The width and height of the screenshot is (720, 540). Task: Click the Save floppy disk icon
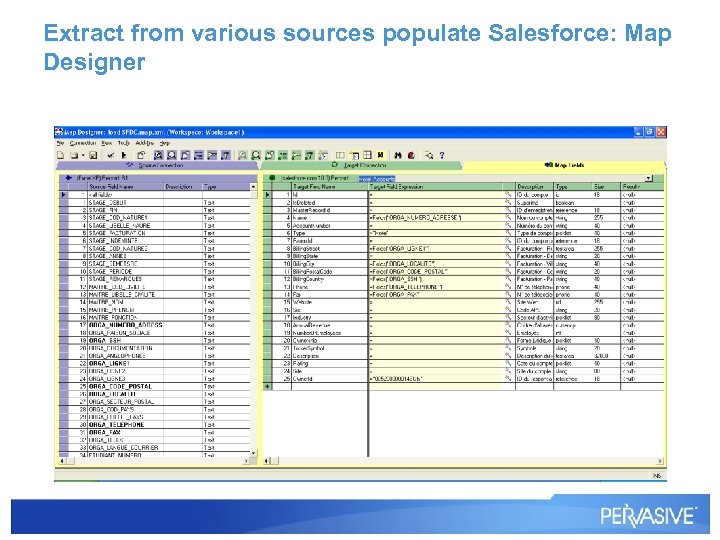[93, 155]
